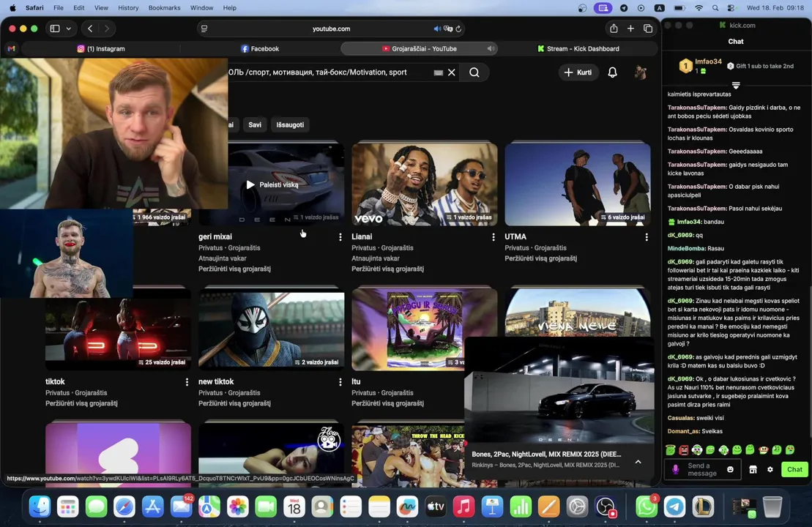Show Safari tab overview
Viewport: 812px width, 527px height.
click(648, 29)
